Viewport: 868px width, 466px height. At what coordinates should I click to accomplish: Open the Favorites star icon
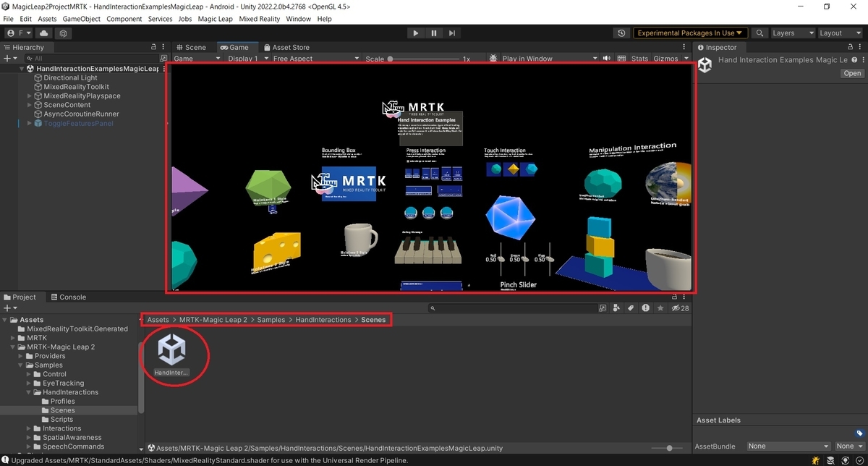tap(660, 308)
